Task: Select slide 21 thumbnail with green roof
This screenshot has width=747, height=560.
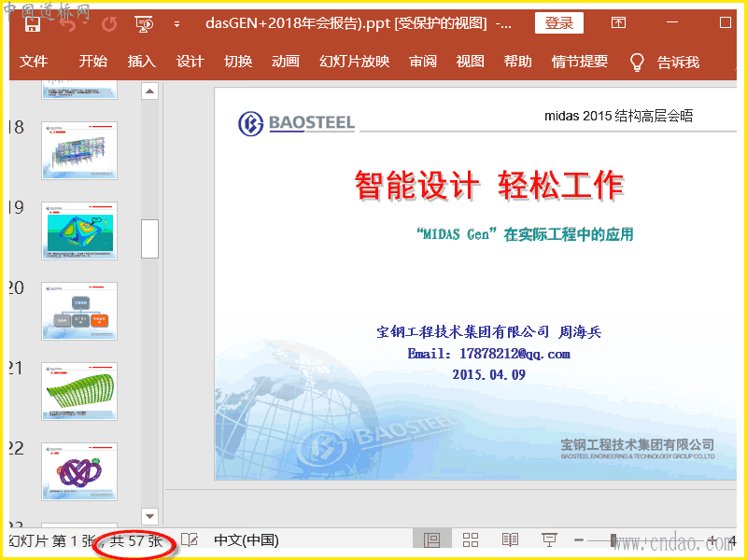Action: point(79,391)
